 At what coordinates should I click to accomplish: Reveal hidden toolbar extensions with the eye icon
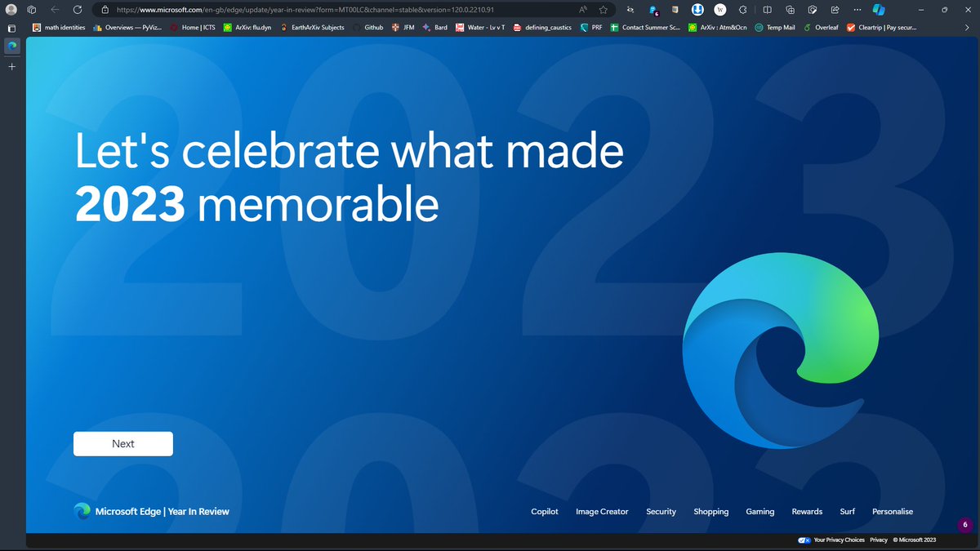tap(630, 10)
